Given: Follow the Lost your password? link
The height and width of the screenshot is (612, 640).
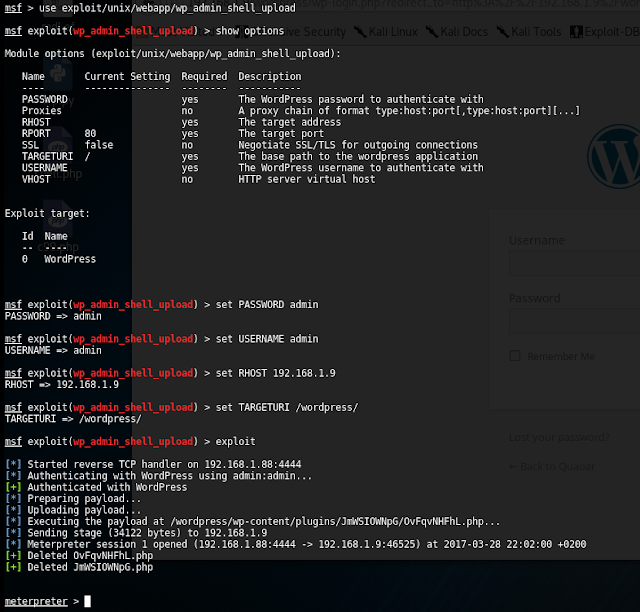Looking at the screenshot, I should click(x=559, y=438).
